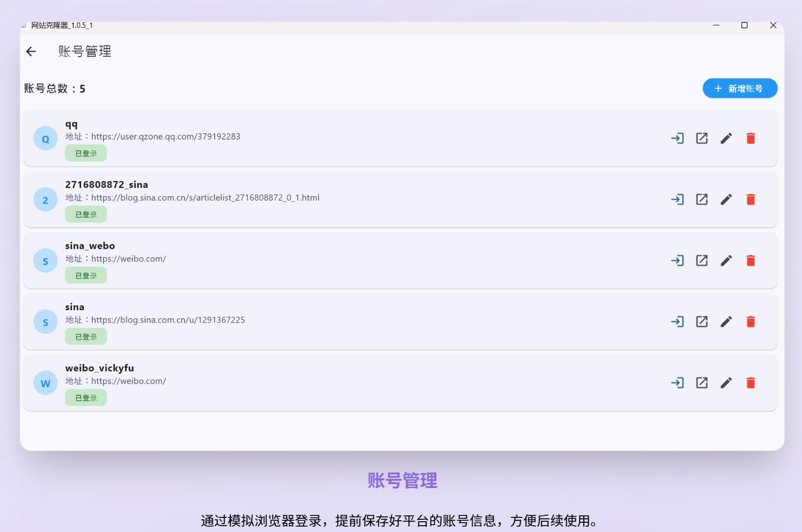
Task: Delete the qq account
Action: click(x=751, y=139)
